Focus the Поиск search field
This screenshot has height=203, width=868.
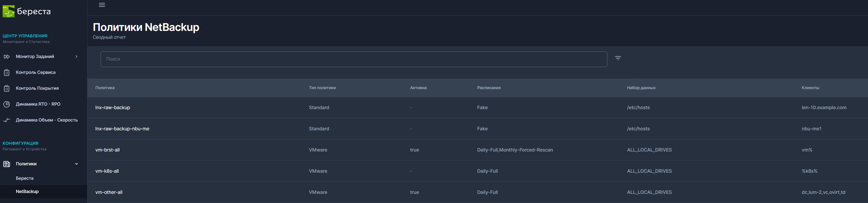point(353,59)
